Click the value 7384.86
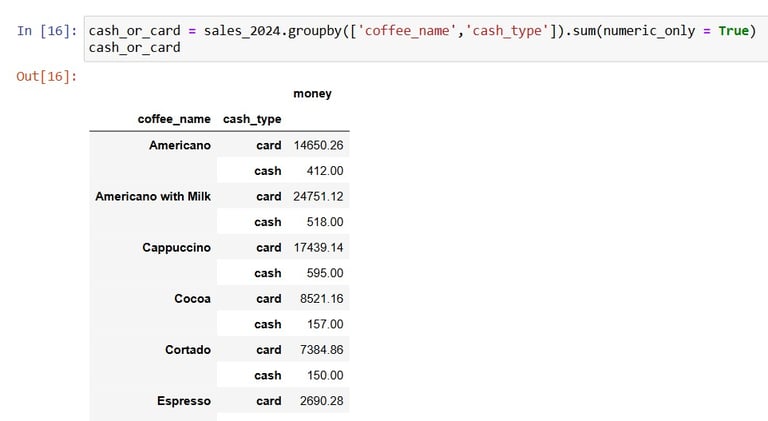 (322, 350)
